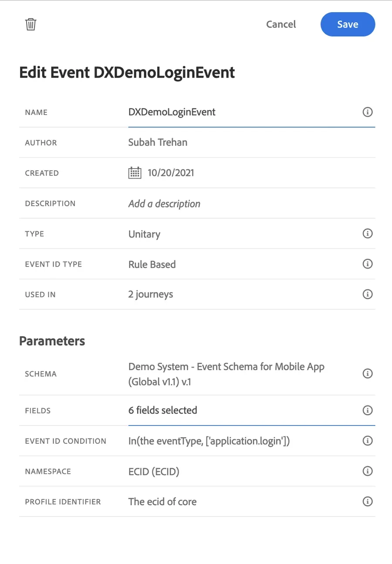Image resolution: width=392 pixels, height=564 pixels.
Task: Select the schema Demo System Event Schema
Action: click(226, 373)
